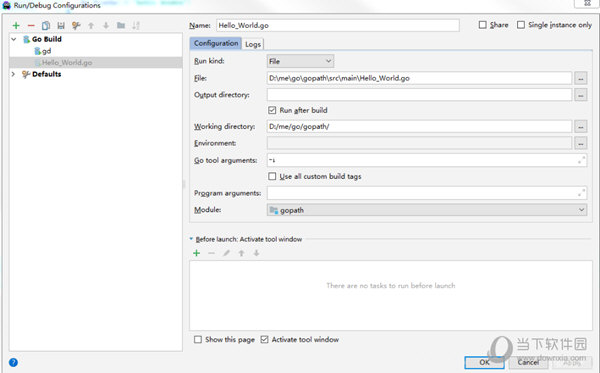Focus the Output directory field
The height and width of the screenshot is (373, 600).
419,95
